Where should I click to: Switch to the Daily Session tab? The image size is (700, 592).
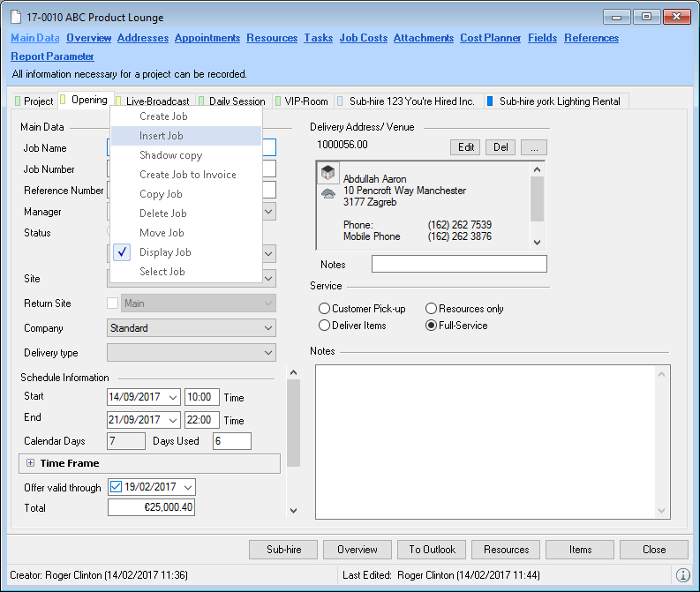coord(236,101)
